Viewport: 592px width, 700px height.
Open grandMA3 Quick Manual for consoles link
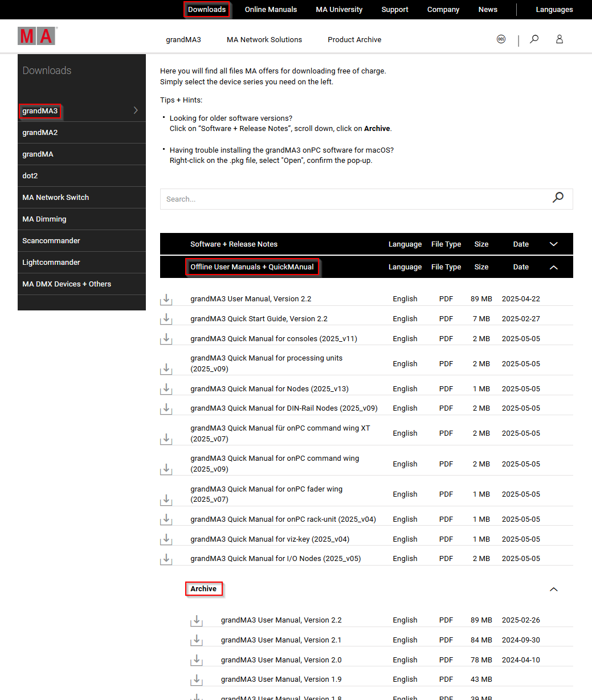pos(273,339)
